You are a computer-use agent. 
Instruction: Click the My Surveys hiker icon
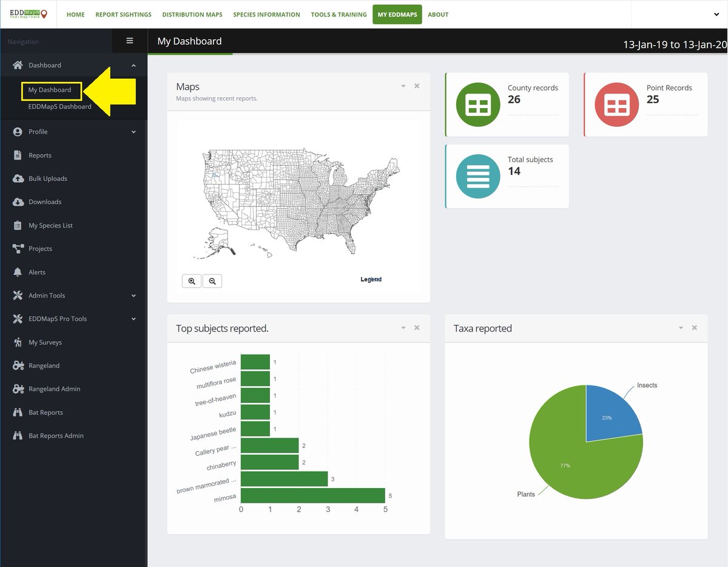(18, 342)
